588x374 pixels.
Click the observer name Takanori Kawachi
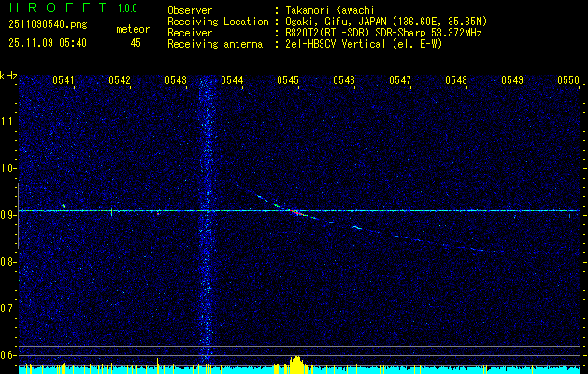pos(330,10)
